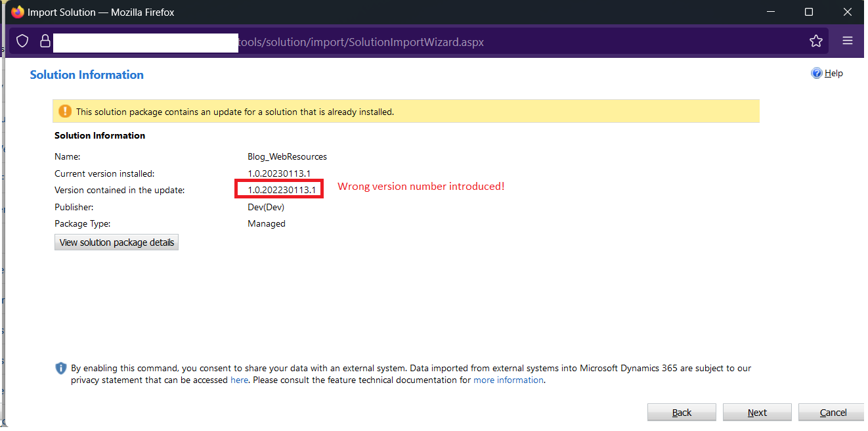The width and height of the screenshot is (868, 431).
Task: Select update version 1.0.202230113.1
Action: coord(282,191)
